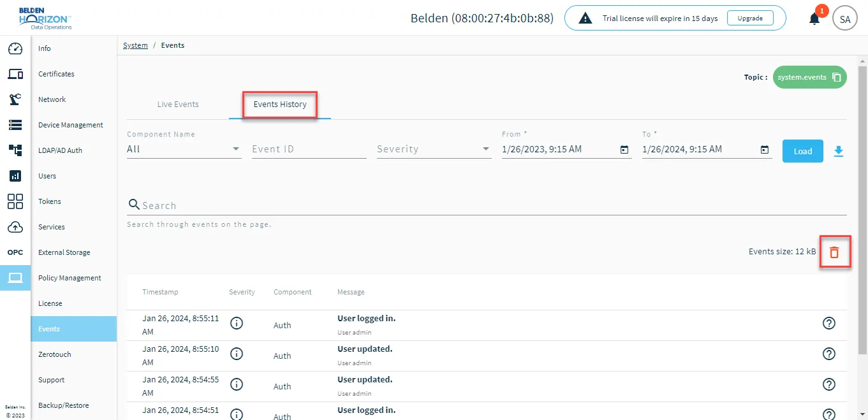Select the laptop System icon in the rail
The height and width of the screenshot is (420, 868).
pos(15,278)
